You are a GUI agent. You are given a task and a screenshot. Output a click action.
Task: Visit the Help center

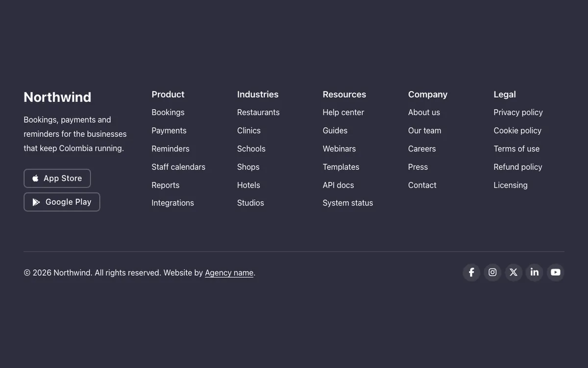coord(343,112)
